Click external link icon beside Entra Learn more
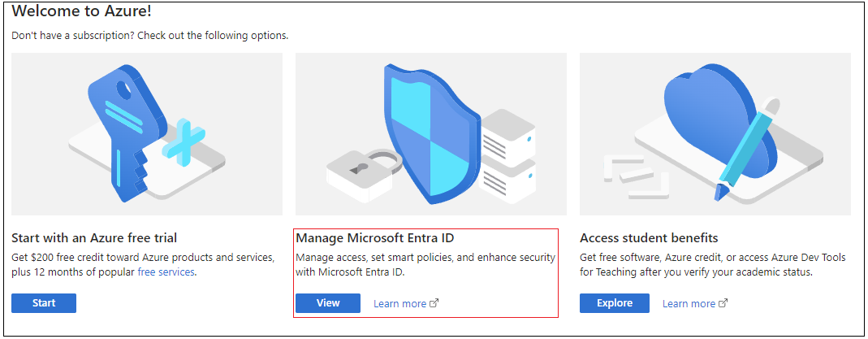Screen dimensions: 868x339 coord(434,303)
